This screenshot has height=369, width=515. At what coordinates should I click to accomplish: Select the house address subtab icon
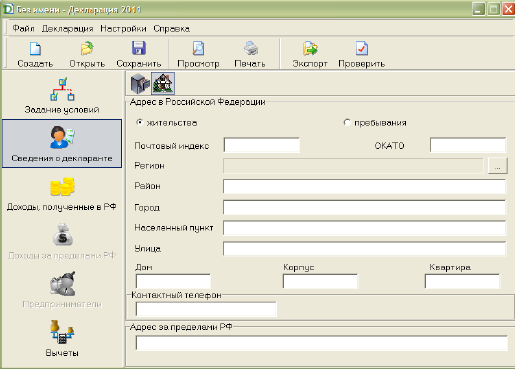(163, 83)
